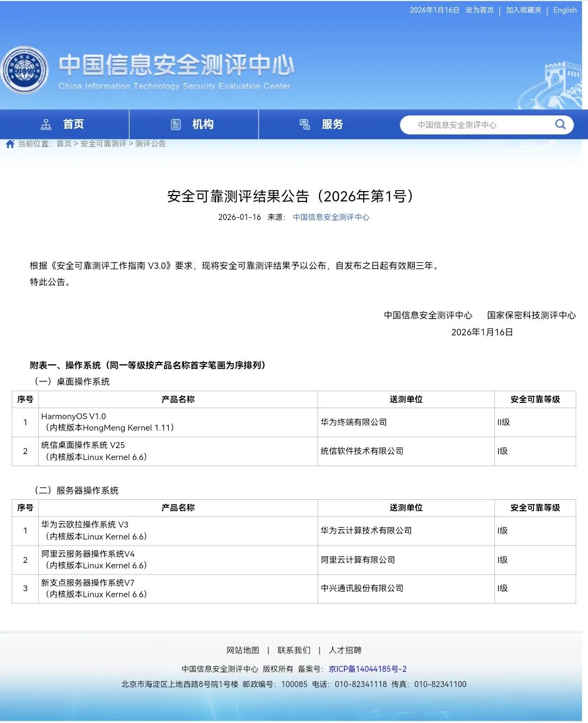Image resolution: width=588 pixels, height=723 pixels.
Task: Click the 中兴通讯股份有限公司 cell
Action: (406, 589)
